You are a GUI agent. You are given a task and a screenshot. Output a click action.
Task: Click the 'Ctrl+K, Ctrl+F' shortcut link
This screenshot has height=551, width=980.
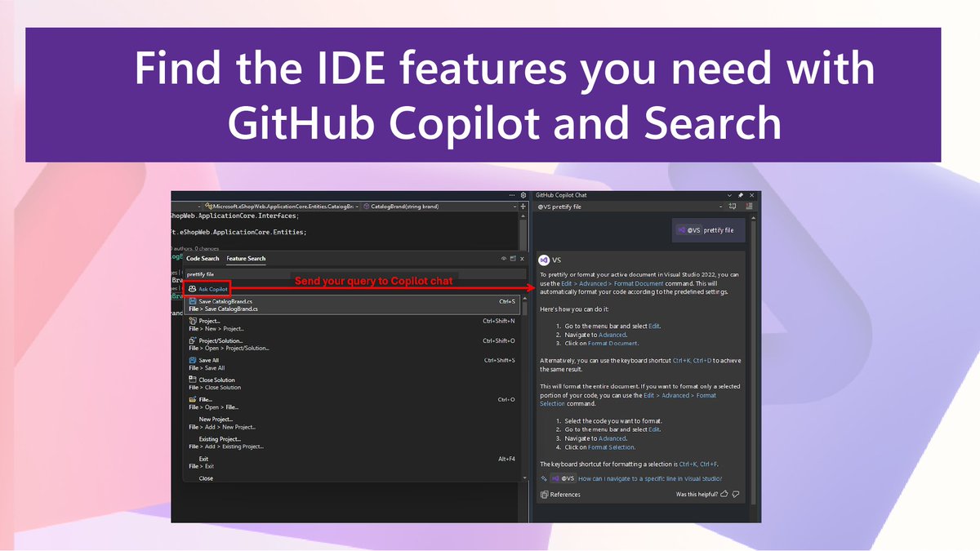pyautogui.click(x=700, y=464)
